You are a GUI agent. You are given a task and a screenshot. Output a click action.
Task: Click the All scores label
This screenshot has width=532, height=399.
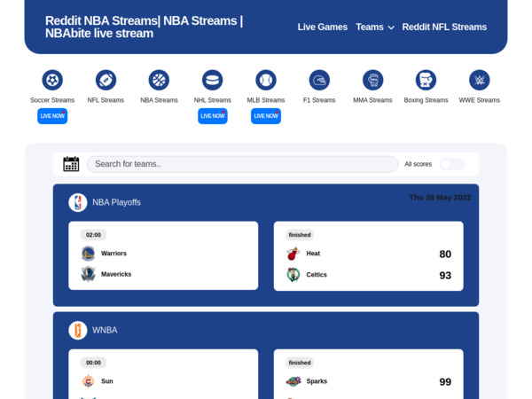pyautogui.click(x=418, y=164)
